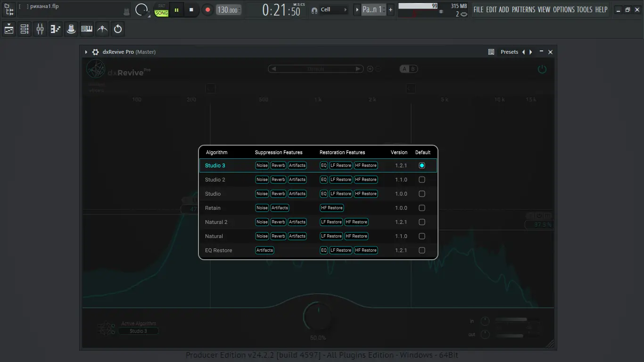The height and width of the screenshot is (362, 644).
Task: Set EQ Restore as default algorithm
Action: click(422, 250)
